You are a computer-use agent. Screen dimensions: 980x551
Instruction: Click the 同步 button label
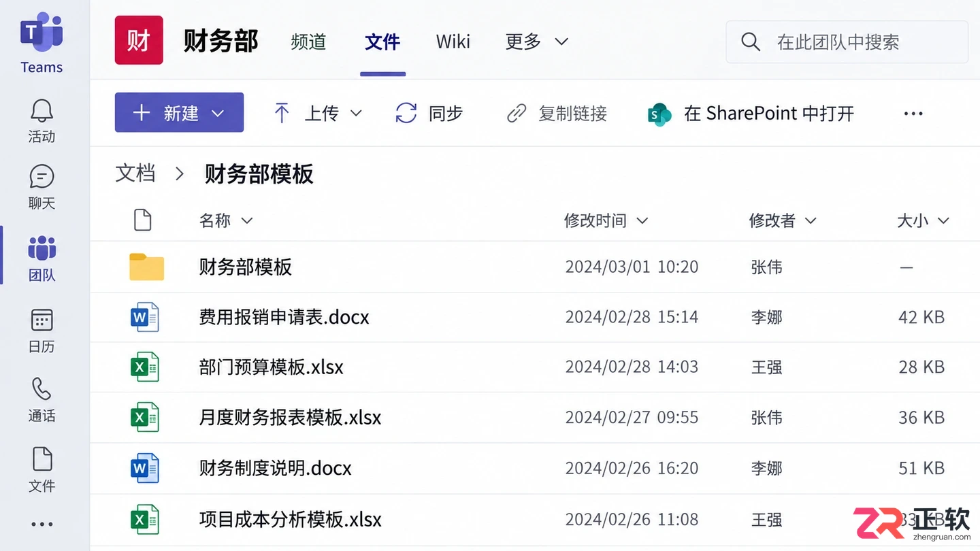[x=446, y=113]
